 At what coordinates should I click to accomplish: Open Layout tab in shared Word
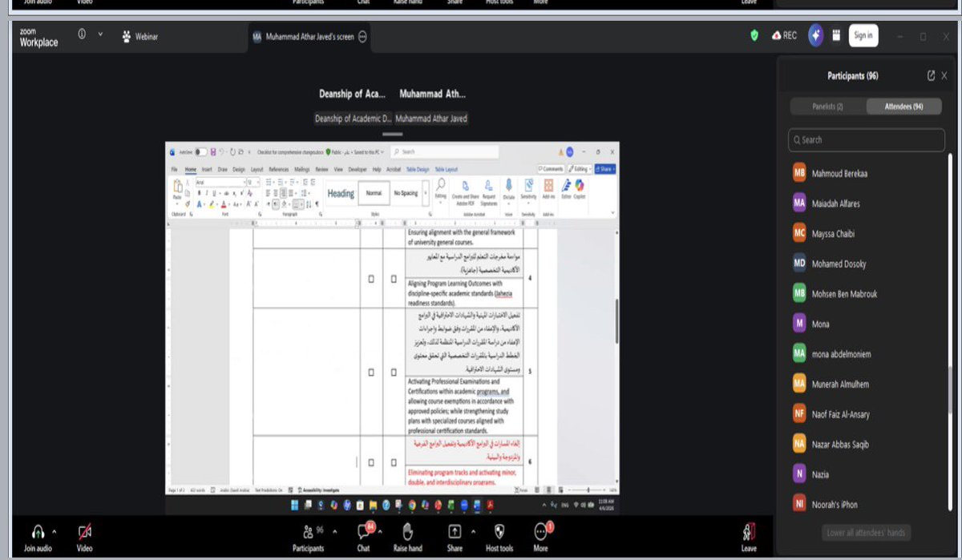257,170
